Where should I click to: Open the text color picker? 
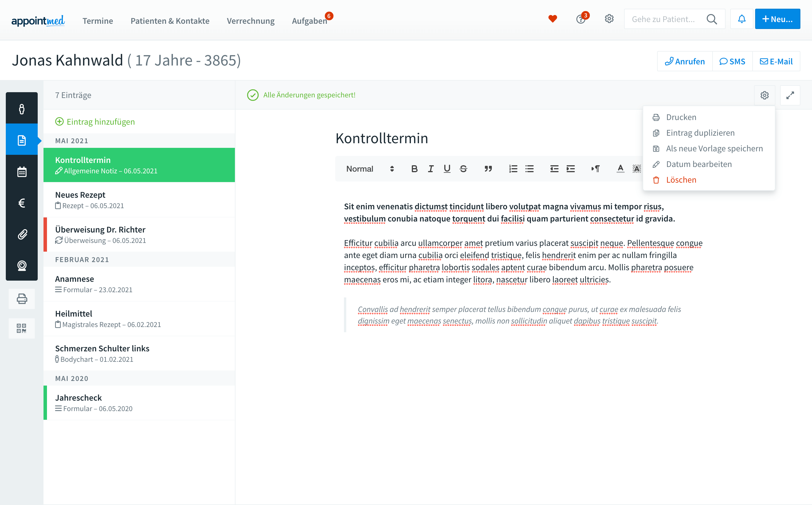620,169
